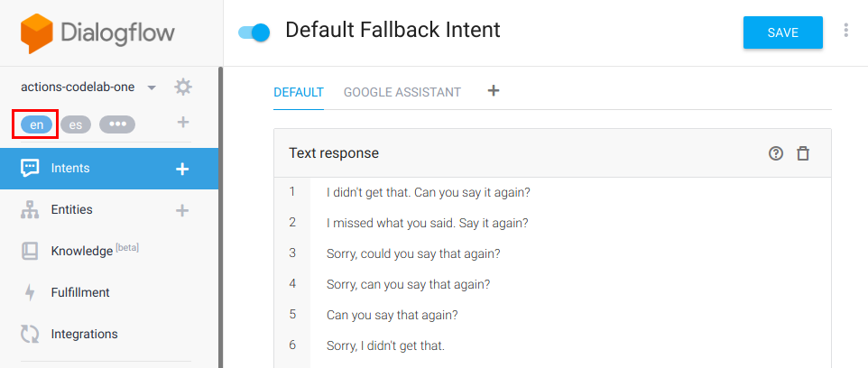Click the Dialogflow logo
The image size is (868, 368).
click(x=97, y=33)
